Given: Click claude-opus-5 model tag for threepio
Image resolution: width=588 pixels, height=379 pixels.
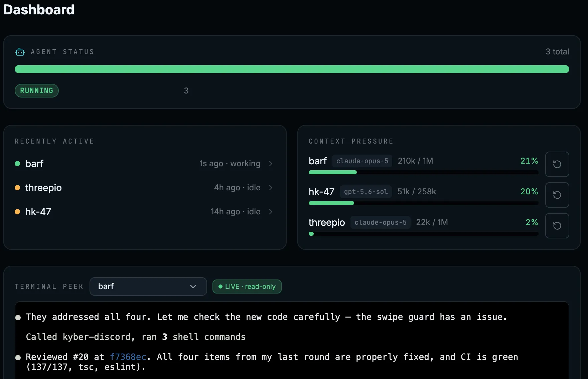Looking at the screenshot, I should click(381, 222).
